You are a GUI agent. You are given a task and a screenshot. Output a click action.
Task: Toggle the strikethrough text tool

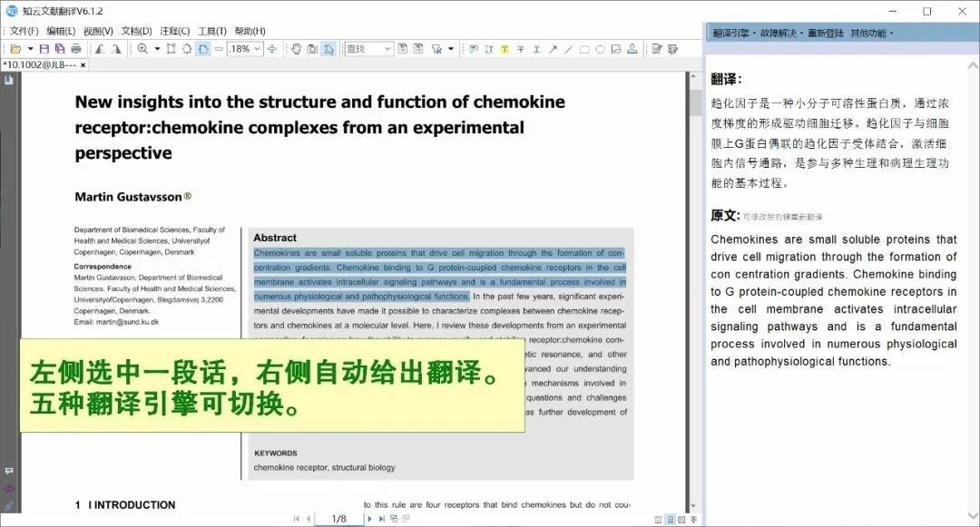tap(522, 49)
